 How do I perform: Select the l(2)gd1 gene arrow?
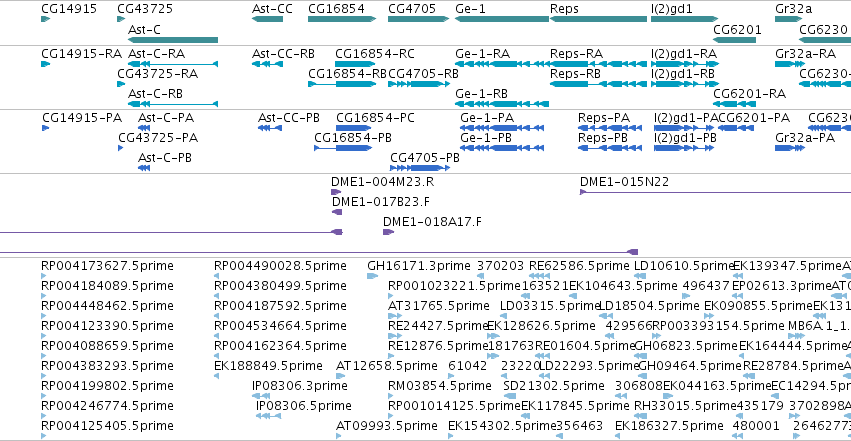point(684,19)
